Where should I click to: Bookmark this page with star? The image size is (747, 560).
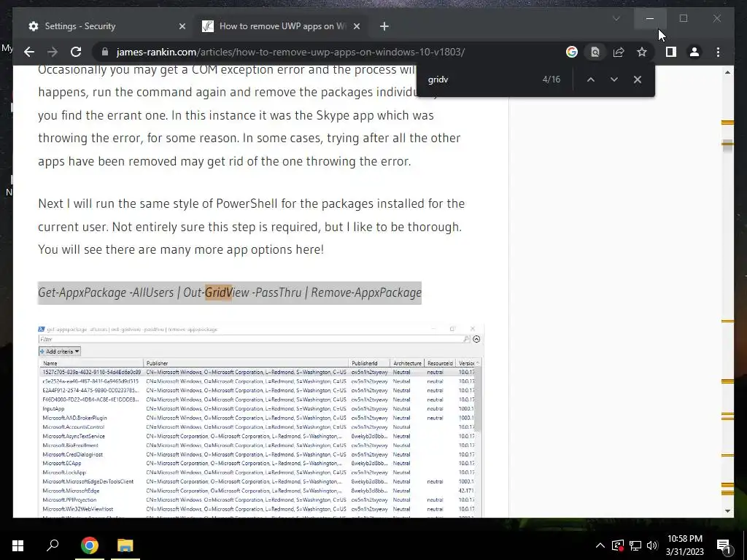point(642,52)
